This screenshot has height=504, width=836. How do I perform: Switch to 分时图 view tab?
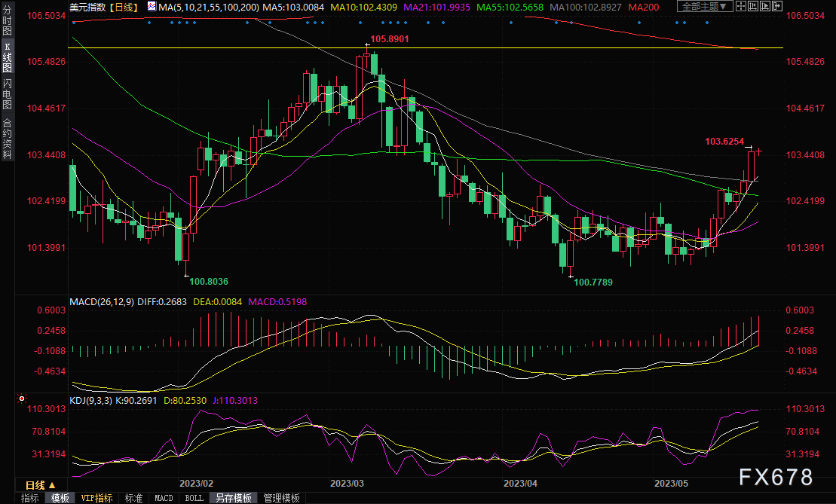(x=7, y=21)
